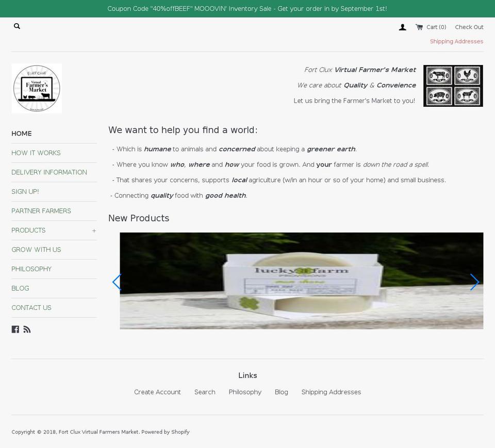Click the Fort Clux Farmer's Market logo
495x448 pixels.
37,88
